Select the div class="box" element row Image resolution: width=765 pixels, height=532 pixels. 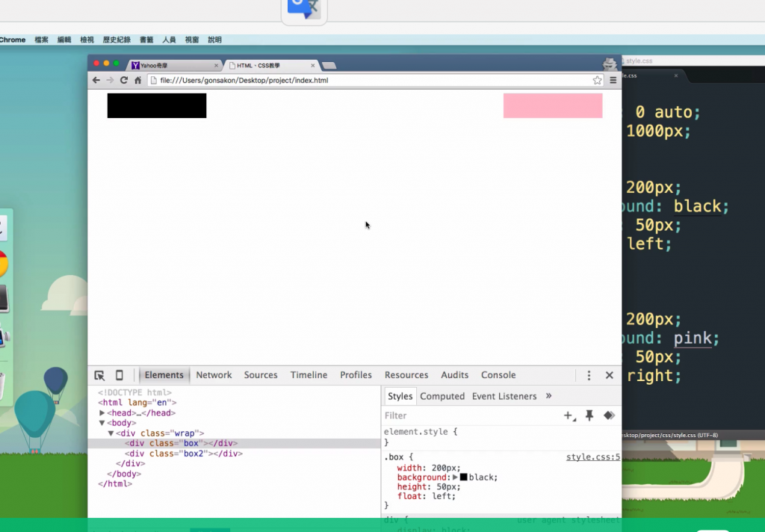coord(234,443)
